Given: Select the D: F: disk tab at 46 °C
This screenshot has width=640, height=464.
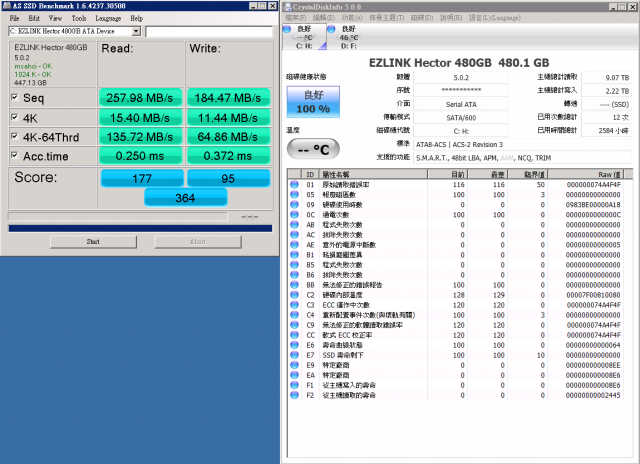Looking at the screenshot, I should point(348,37).
